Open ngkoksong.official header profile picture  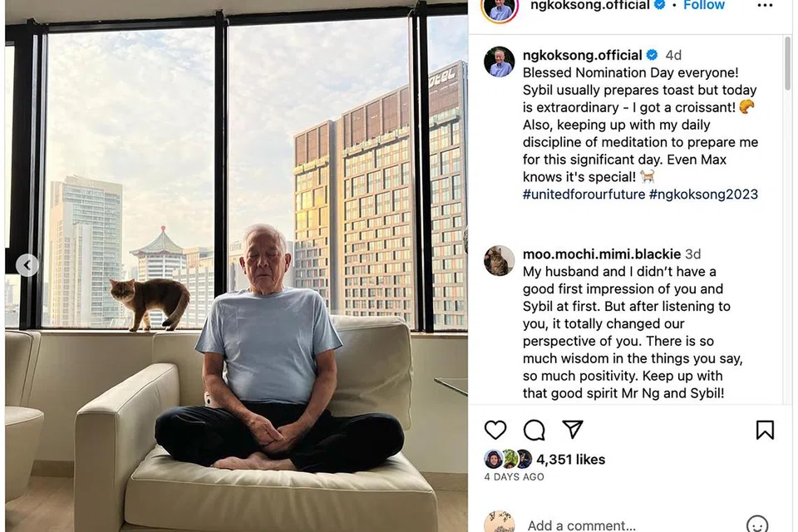(x=500, y=8)
